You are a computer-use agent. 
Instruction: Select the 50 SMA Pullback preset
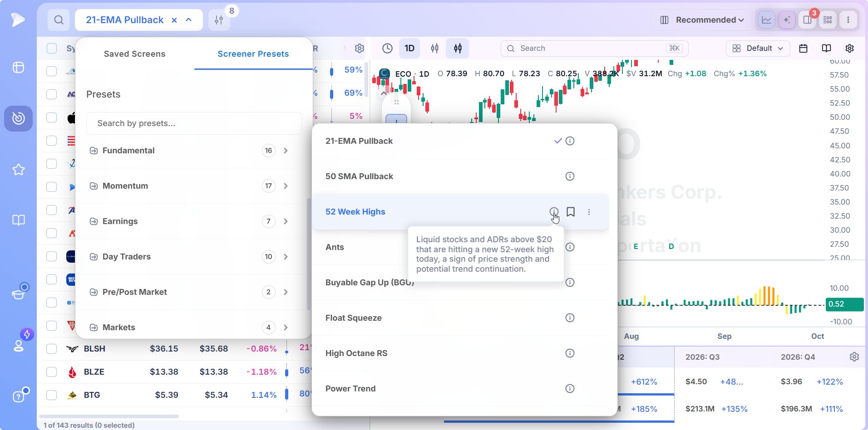coord(460,176)
